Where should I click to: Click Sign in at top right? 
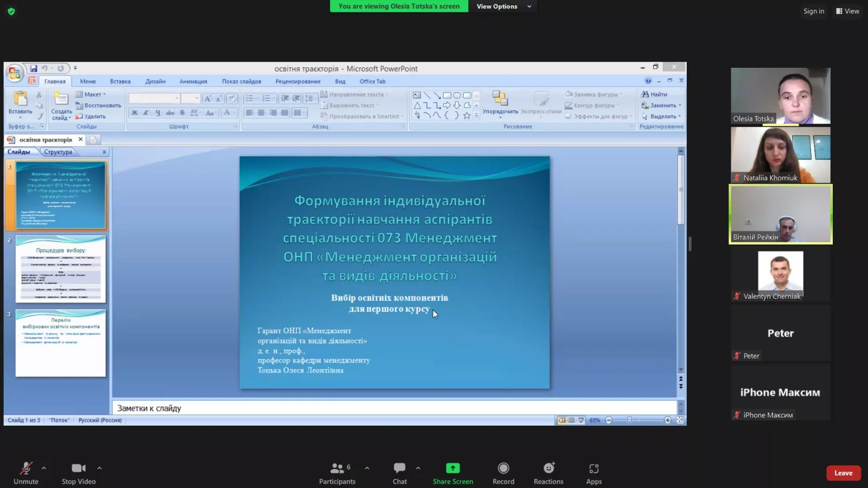pyautogui.click(x=813, y=11)
